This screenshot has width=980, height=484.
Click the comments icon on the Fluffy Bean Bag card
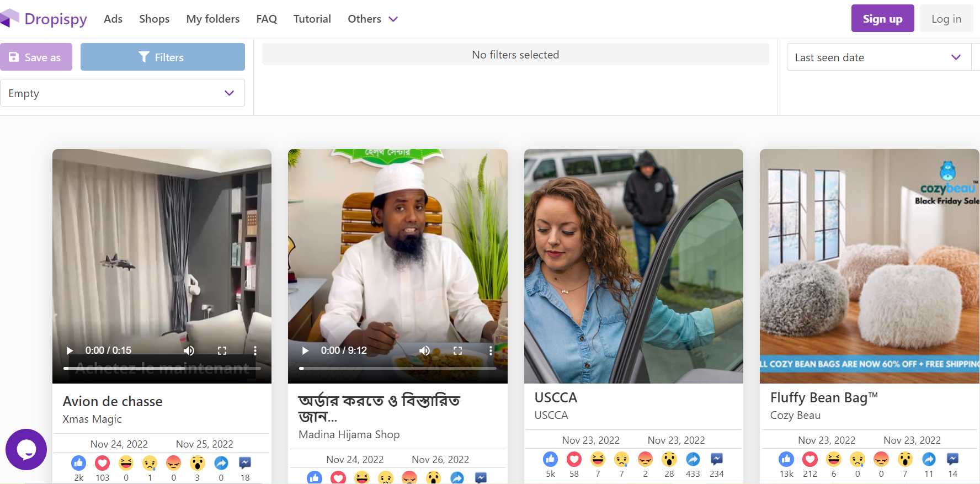coord(953,459)
